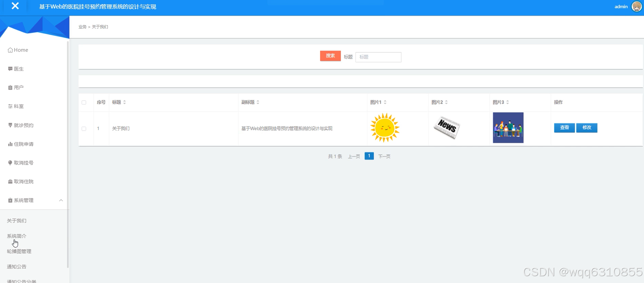Viewport: 644px width, 283px height.
Task: Open the admin avatar menu
Action: point(637,6)
